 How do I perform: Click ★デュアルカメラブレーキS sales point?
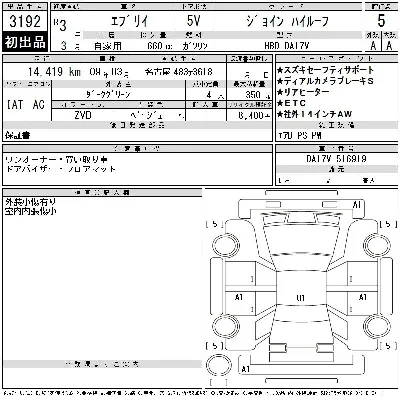pyautogui.click(x=325, y=81)
